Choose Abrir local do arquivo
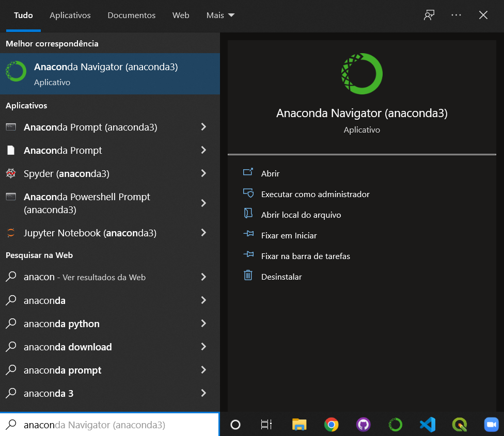This screenshot has width=504, height=436. (301, 215)
